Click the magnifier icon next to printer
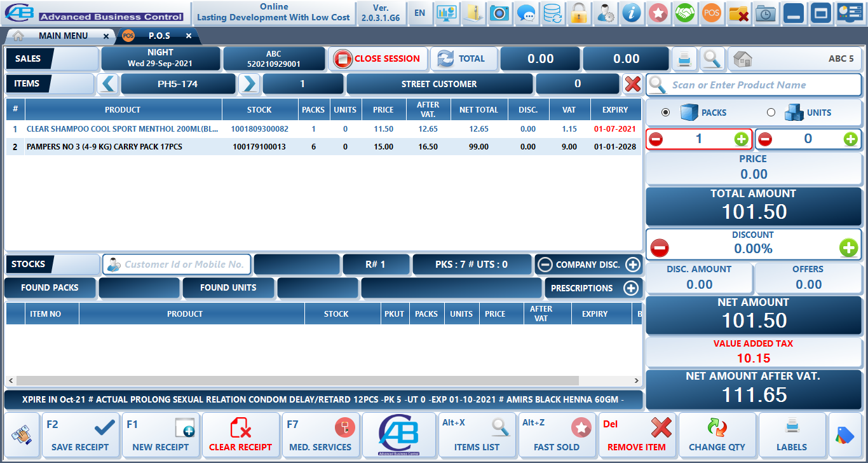The image size is (868, 463). [712, 59]
